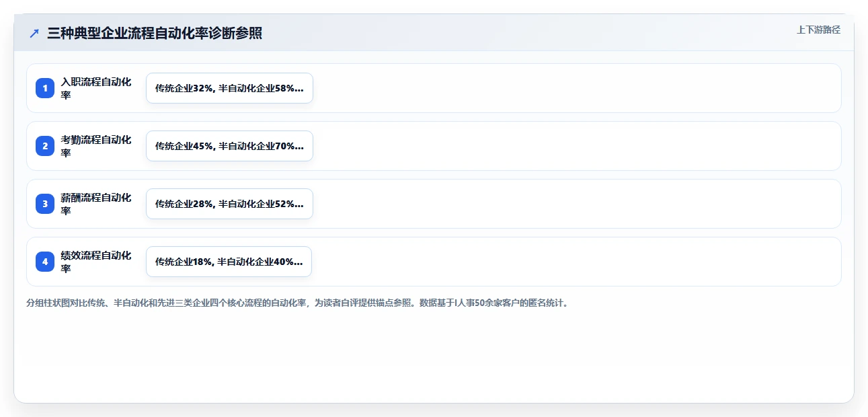
Task: Click the 上下游路径 label in header
Action: click(x=818, y=30)
